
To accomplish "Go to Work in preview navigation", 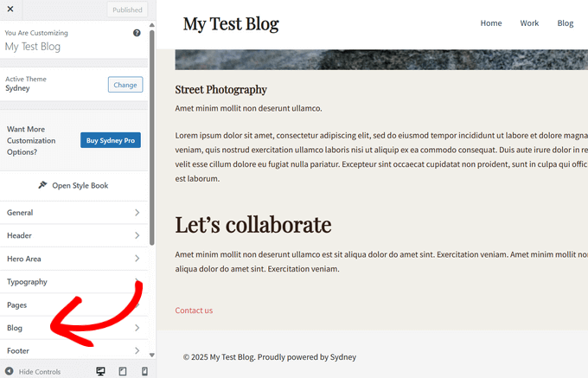I will 529,23.
